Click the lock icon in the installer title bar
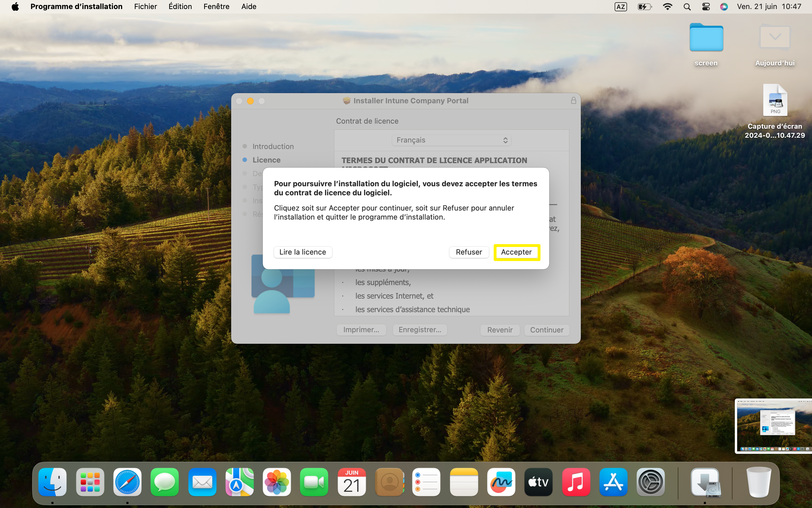The height and width of the screenshot is (508, 812). coord(573,100)
